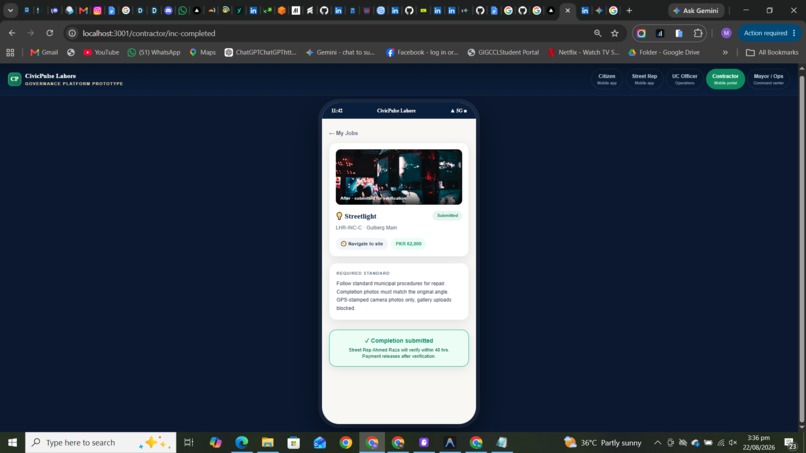
Task: Click the lightbulb icon beside Streetlight
Action: [339, 216]
